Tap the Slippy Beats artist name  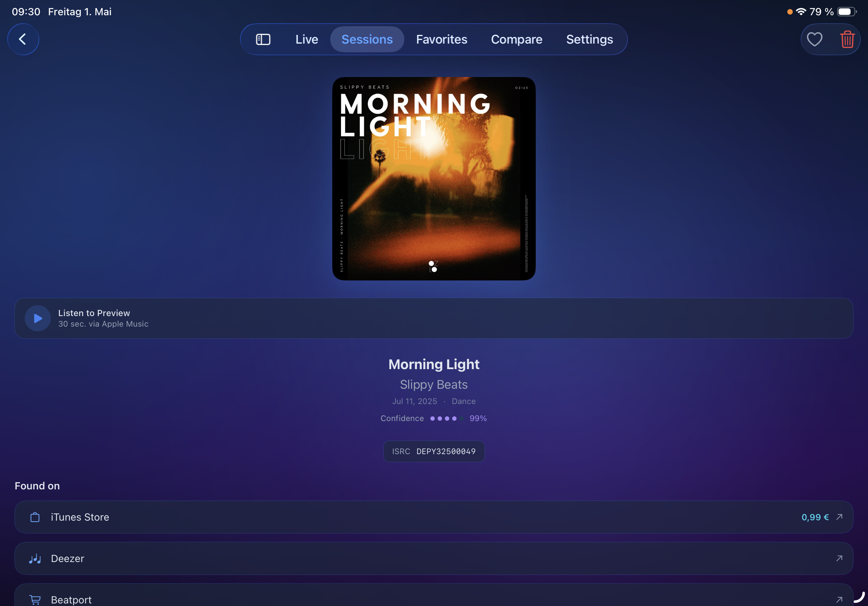pos(434,385)
